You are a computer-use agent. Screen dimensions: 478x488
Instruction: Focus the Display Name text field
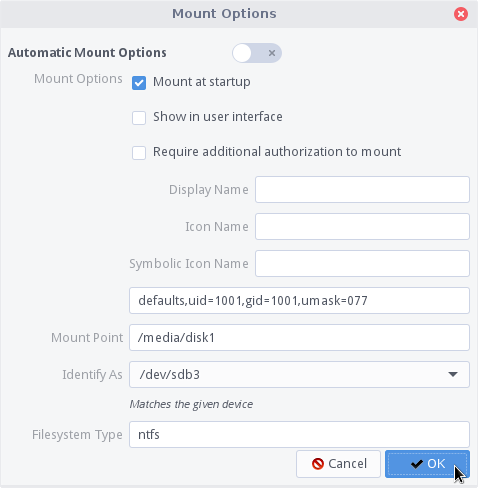(x=362, y=190)
